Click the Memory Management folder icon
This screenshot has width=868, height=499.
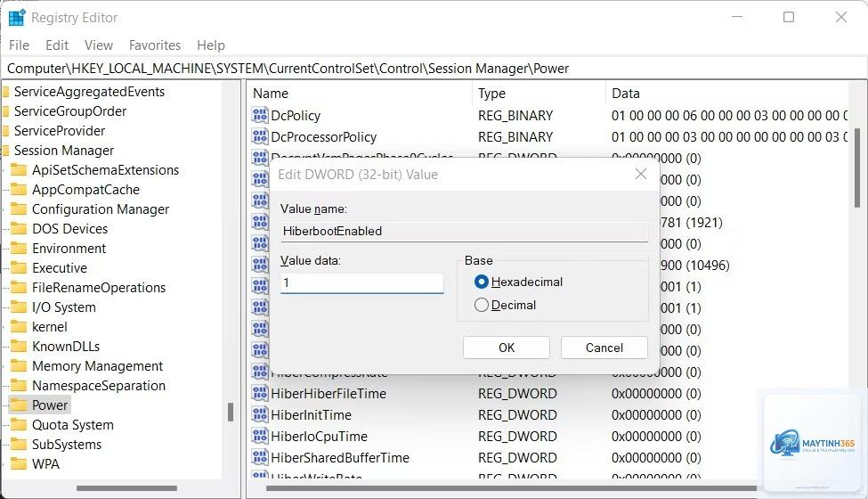pos(19,365)
